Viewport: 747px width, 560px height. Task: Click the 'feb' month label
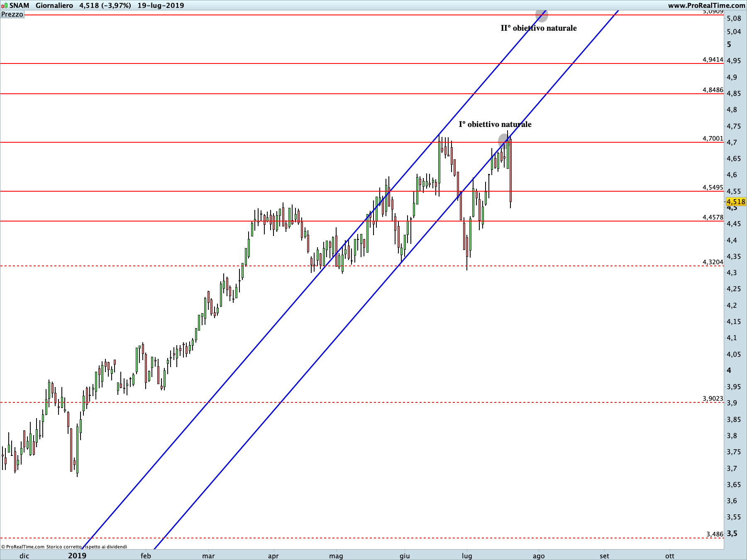pyautogui.click(x=146, y=555)
